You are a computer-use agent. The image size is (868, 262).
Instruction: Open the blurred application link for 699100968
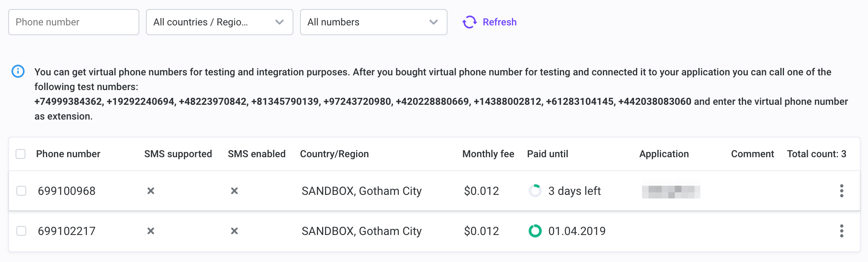671,192
